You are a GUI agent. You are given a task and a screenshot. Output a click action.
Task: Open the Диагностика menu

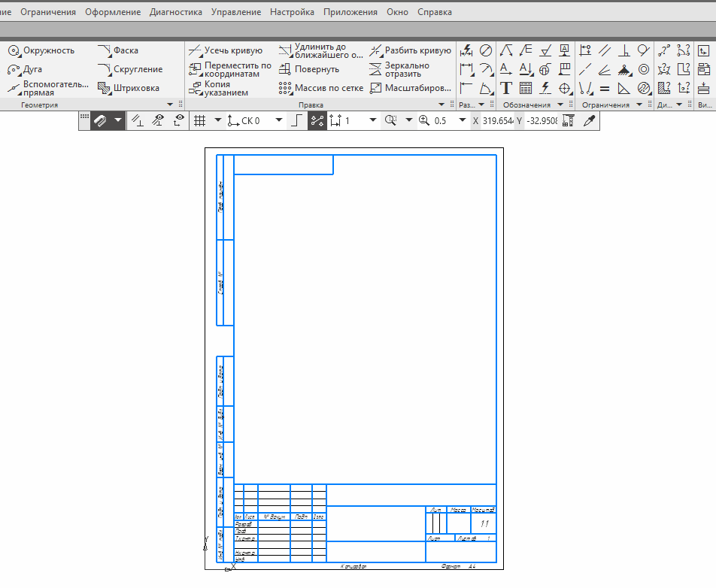pos(175,12)
